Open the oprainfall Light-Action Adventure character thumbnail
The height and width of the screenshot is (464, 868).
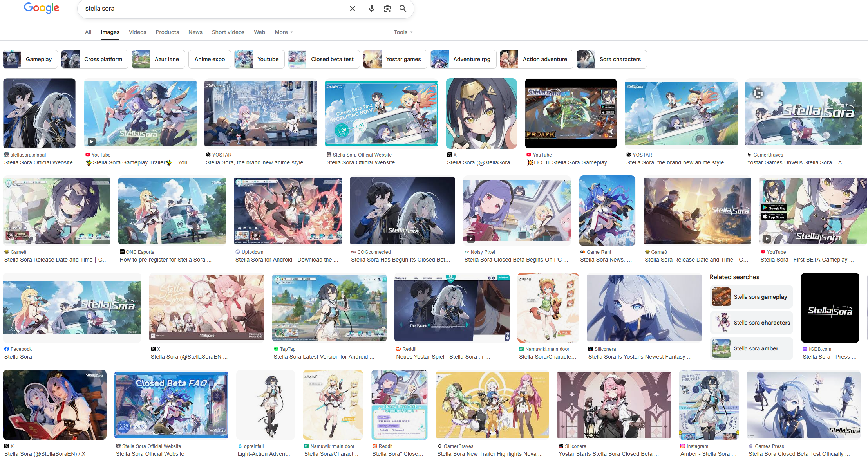pyautogui.click(x=266, y=405)
